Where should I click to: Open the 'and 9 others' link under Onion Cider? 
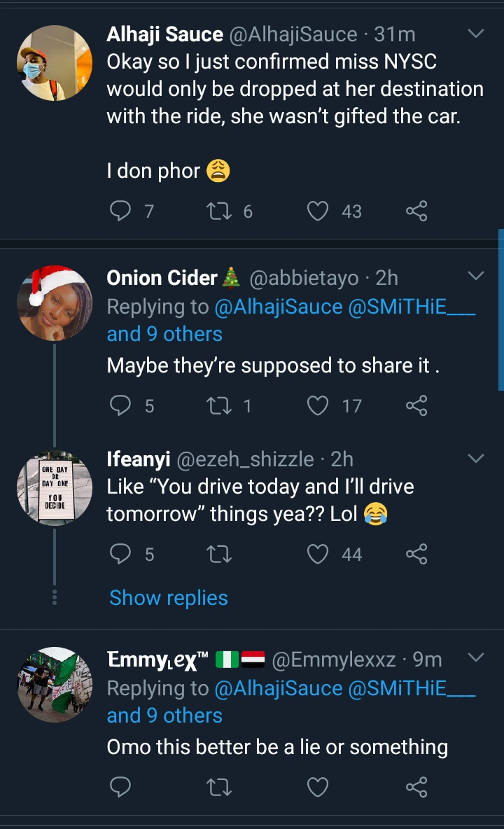164,334
